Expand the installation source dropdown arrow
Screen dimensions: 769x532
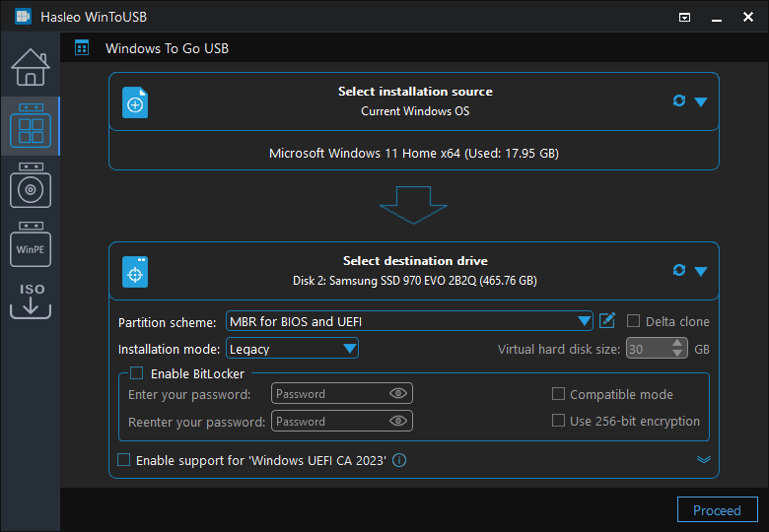click(x=701, y=101)
